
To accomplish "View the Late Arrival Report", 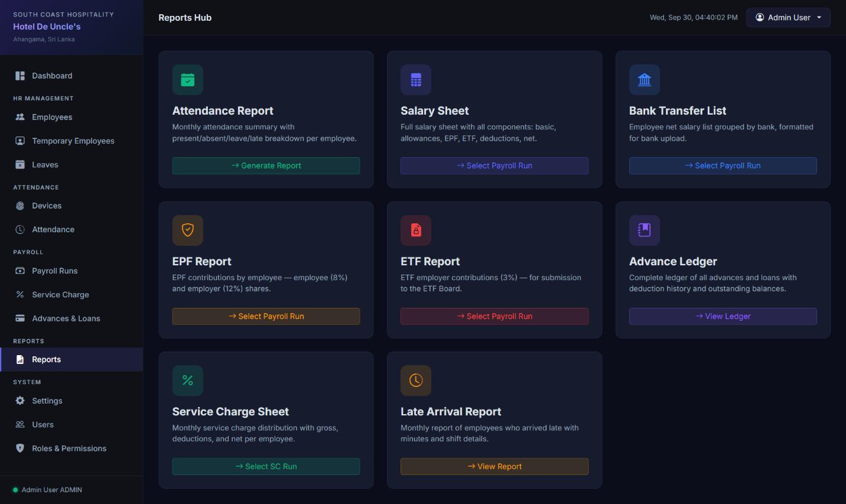I will (494, 467).
